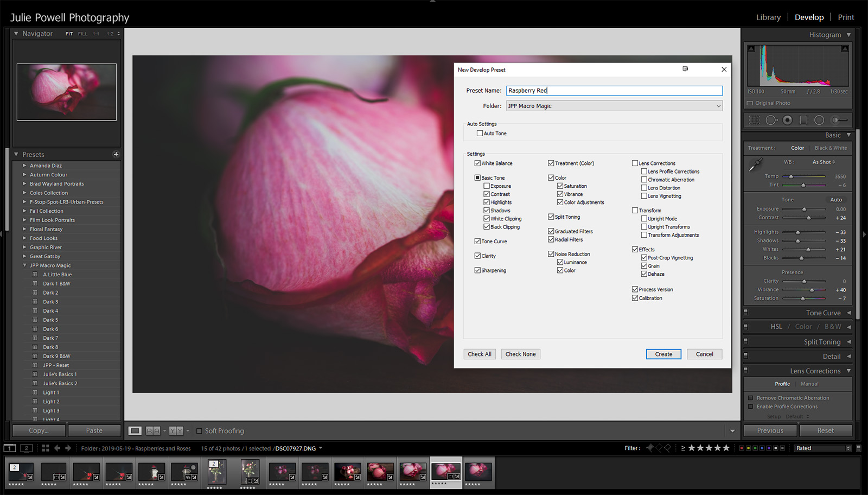The height and width of the screenshot is (495, 868).
Task: Select the Crop Overlay tool
Action: [x=755, y=120]
